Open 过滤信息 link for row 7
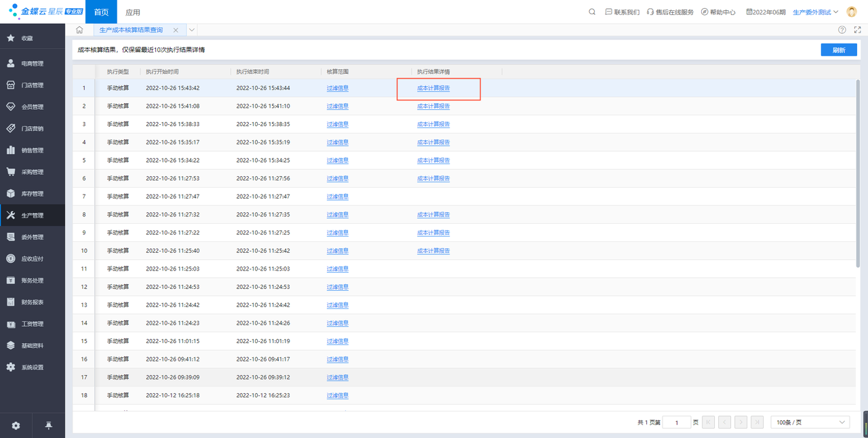 coord(338,197)
